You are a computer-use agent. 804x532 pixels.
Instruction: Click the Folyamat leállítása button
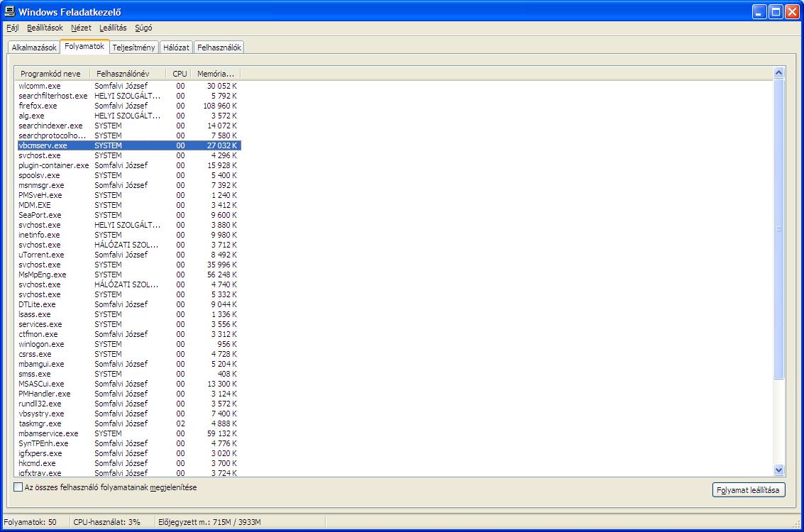748,490
